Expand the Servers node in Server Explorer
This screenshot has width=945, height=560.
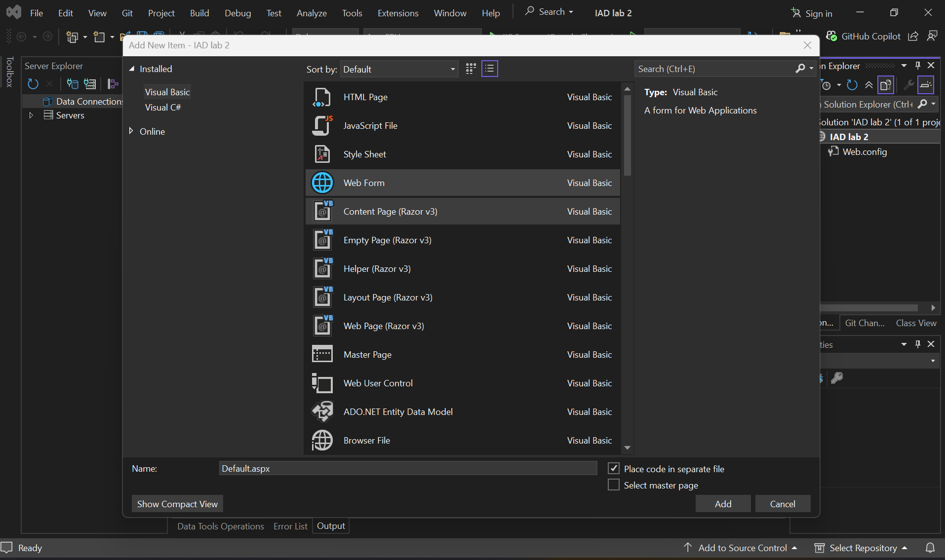[x=31, y=115]
